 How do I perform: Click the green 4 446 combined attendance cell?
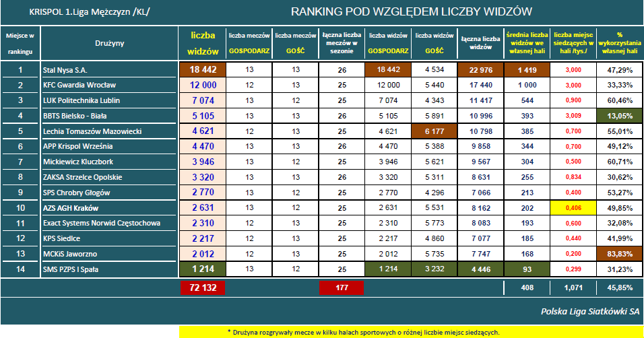[x=481, y=269]
